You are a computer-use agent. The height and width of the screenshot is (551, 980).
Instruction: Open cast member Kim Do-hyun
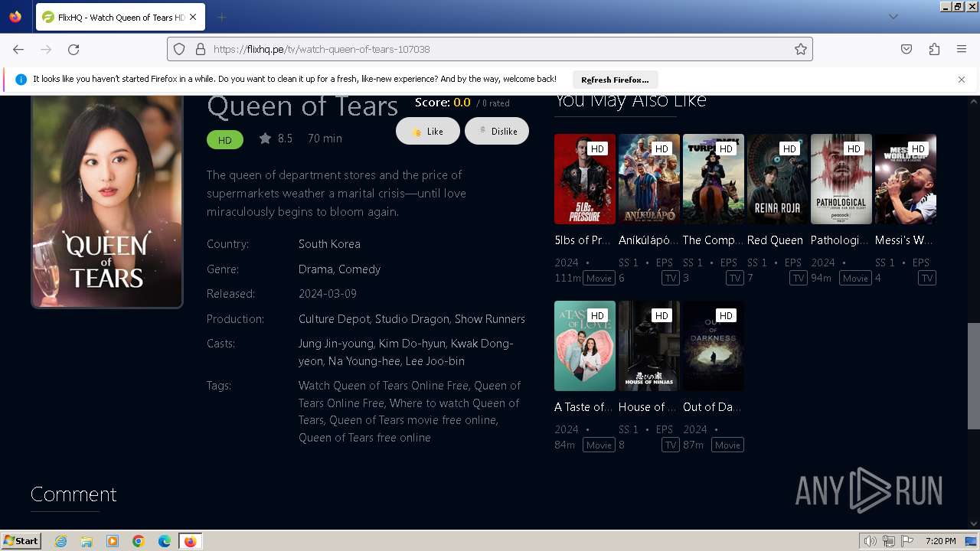pyautogui.click(x=413, y=344)
